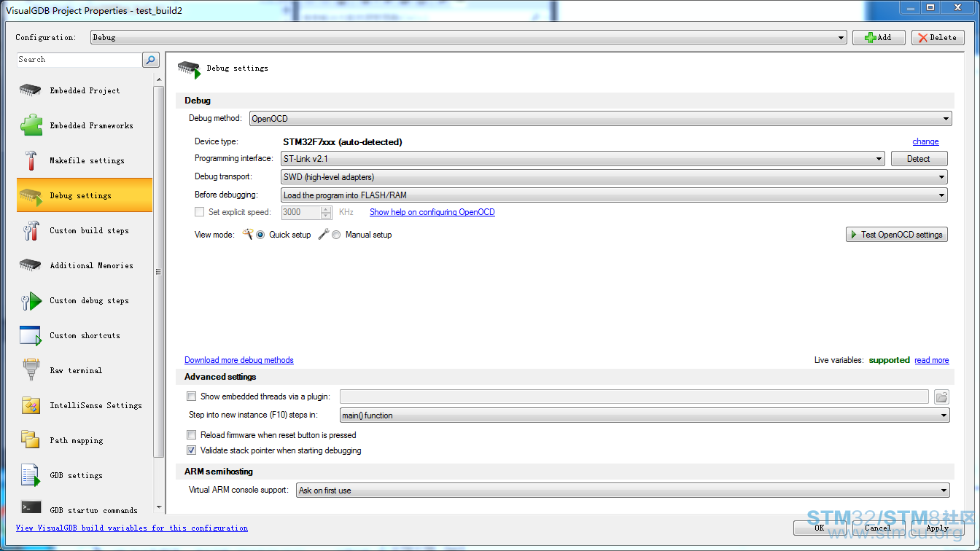Click the Apply button
Viewport: 980px width, 551px height.
pyautogui.click(x=938, y=528)
